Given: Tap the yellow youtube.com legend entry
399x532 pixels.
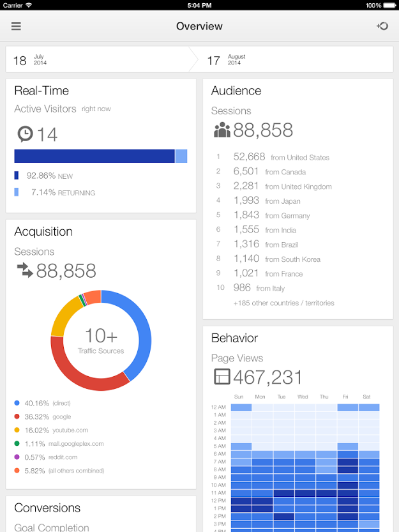Looking at the screenshot, I should (51, 430).
